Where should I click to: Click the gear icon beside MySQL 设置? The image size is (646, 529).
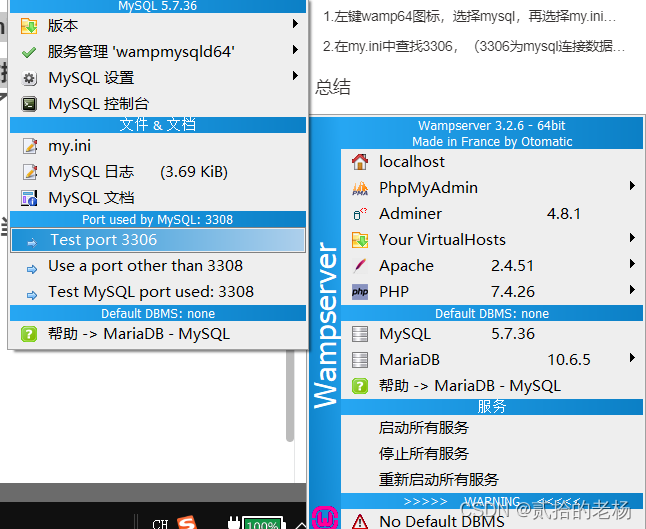(29, 78)
